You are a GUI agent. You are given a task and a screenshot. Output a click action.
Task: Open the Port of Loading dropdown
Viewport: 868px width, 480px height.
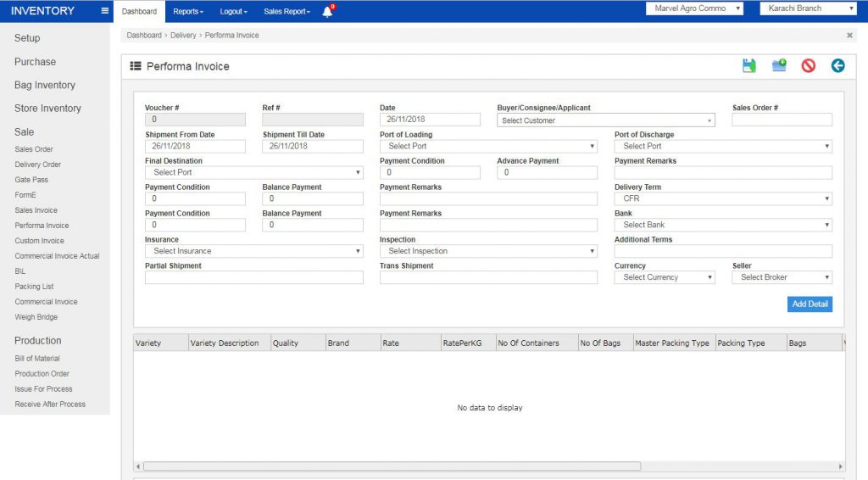pyautogui.click(x=488, y=146)
